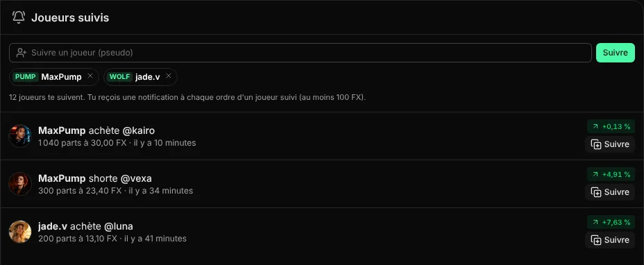This screenshot has height=265, width=644.
Task: Remove jade.v from followed players
Action: pyautogui.click(x=169, y=76)
